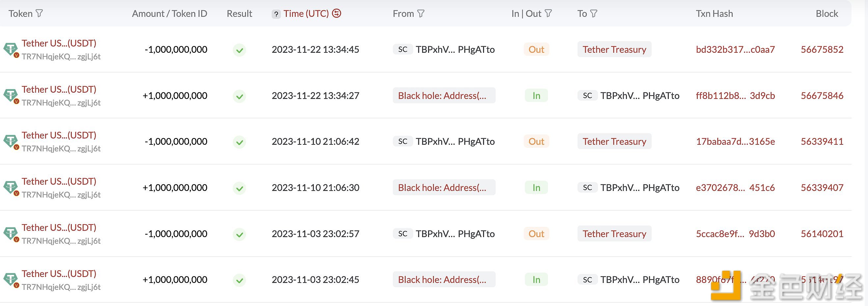Open transaction hash bd332b317...c0aa7
This screenshot has height=306, width=868.
735,49
